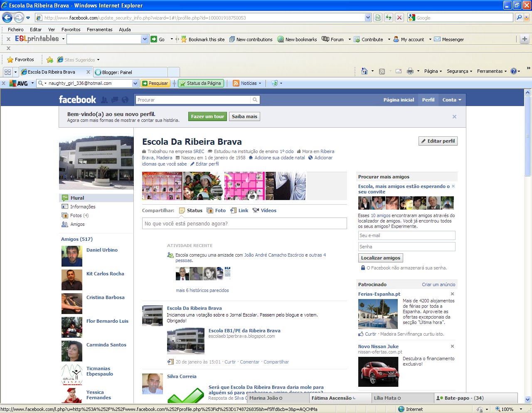Click the add to favorites bar star icon
532x413 pixels.
[50, 59]
